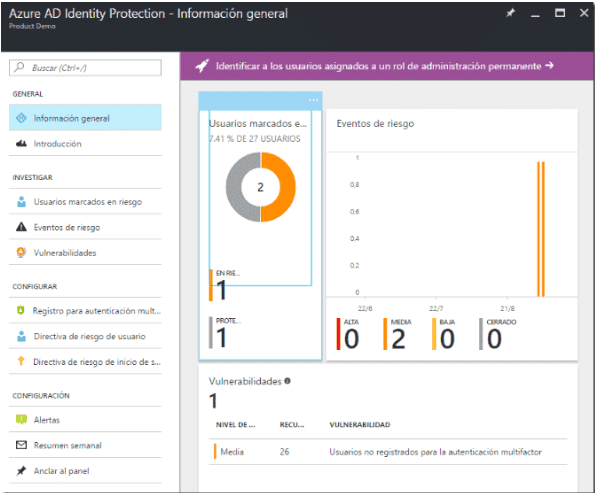
Task: Open multifactor vulnerability description link
Action: [435, 452]
